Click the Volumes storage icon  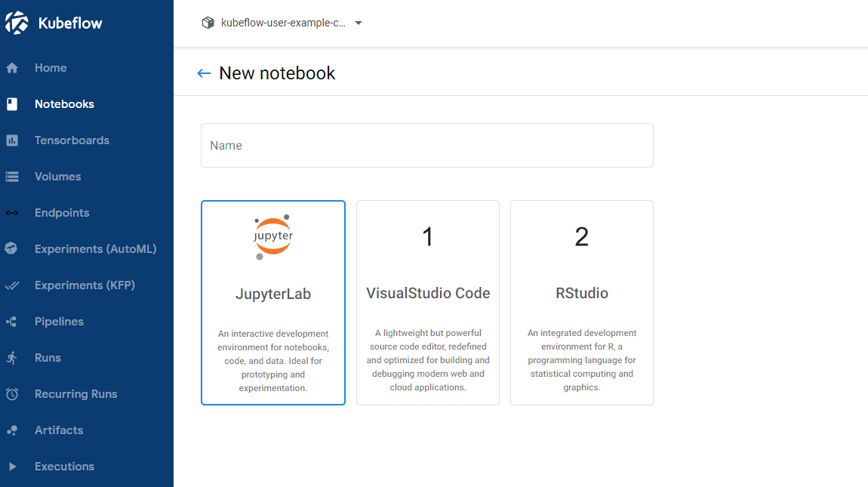point(12,177)
